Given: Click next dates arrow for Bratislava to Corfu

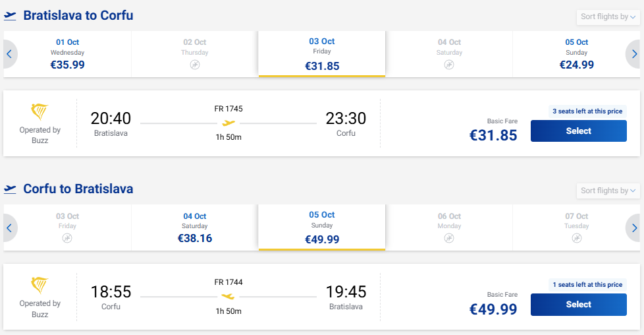Looking at the screenshot, I should 633,54.
